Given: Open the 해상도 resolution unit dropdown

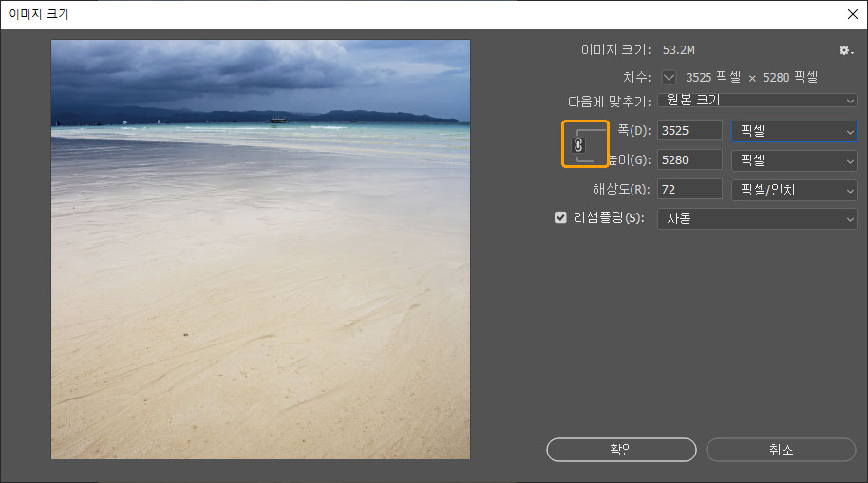Looking at the screenshot, I should [794, 190].
